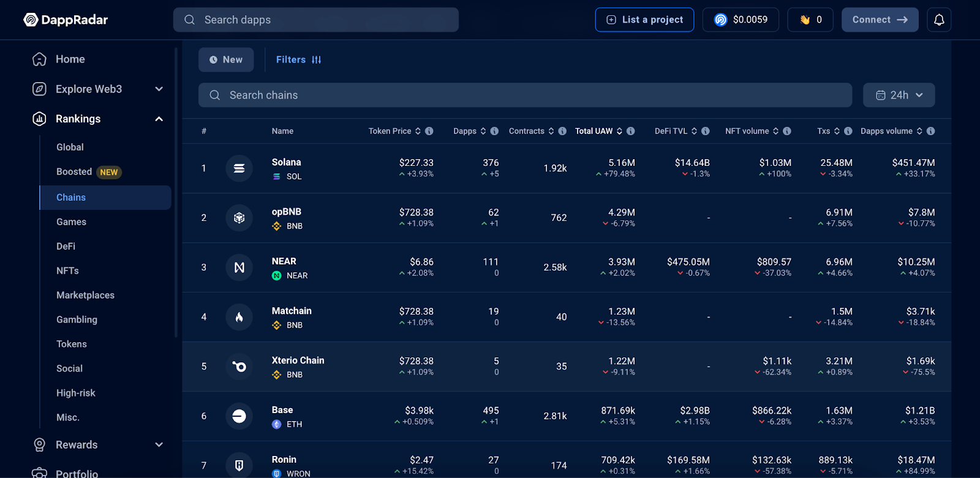Click the Dapps column info icon
The width and height of the screenshot is (980, 478).
(494, 131)
